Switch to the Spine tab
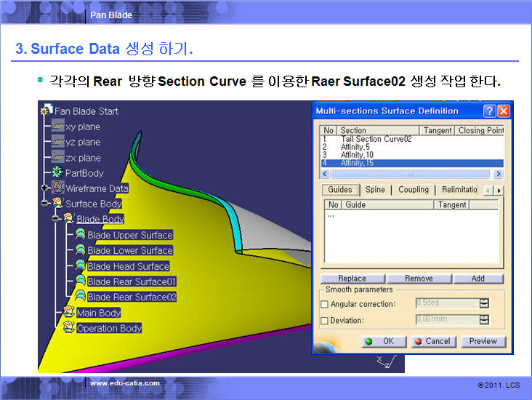The height and width of the screenshot is (400, 532). (375, 190)
